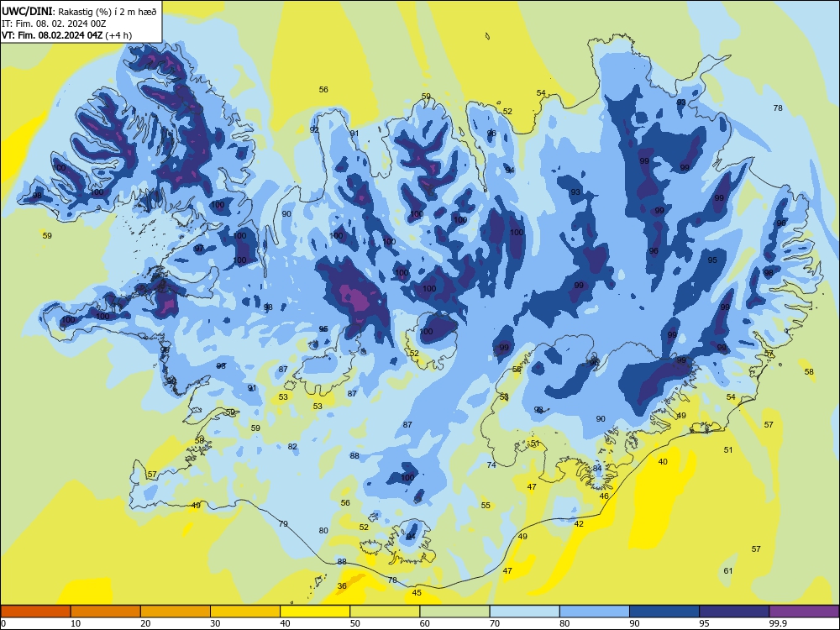Viewport: 840px width, 630px height.
Task: Click the legend tick label 10
Action: pos(76,623)
